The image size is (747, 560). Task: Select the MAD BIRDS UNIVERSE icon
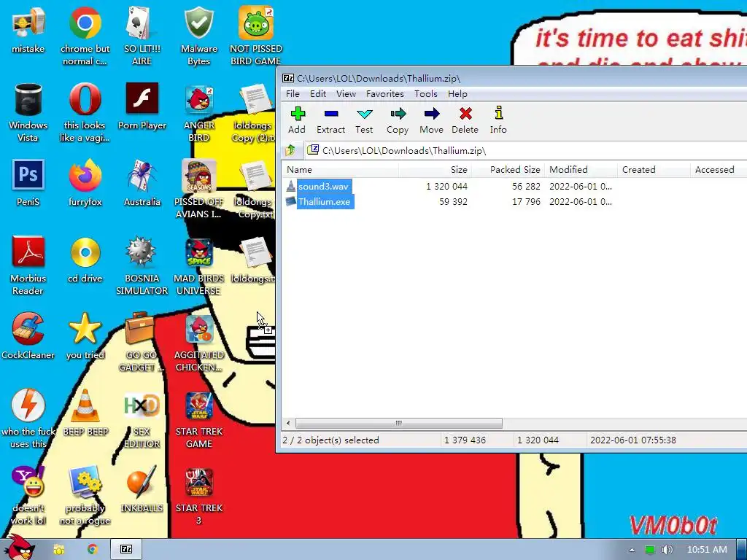(x=198, y=265)
